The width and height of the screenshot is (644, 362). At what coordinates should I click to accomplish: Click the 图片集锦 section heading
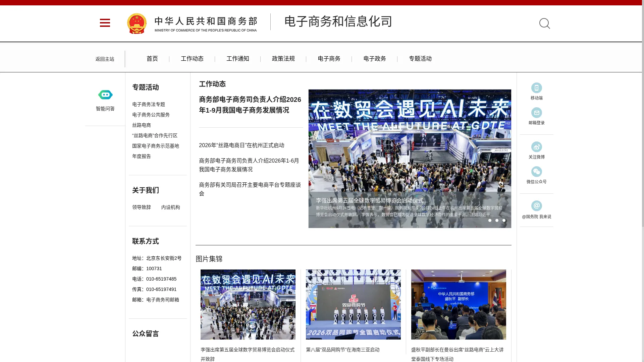(x=209, y=259)
